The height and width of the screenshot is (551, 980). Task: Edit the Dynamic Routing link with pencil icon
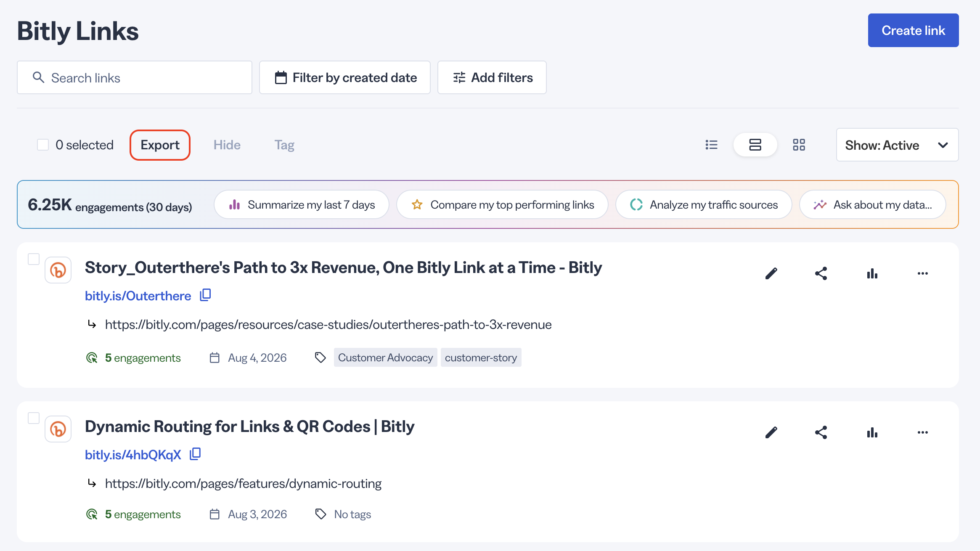771,432
